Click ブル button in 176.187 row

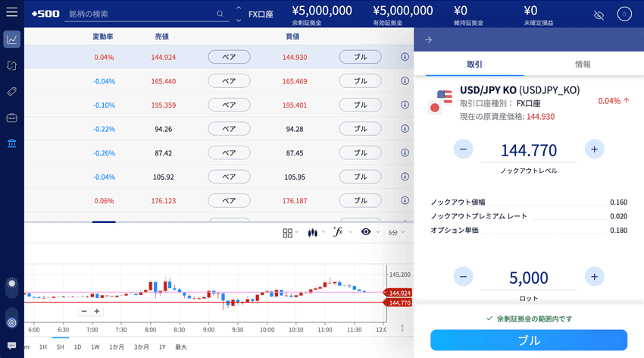360,200
